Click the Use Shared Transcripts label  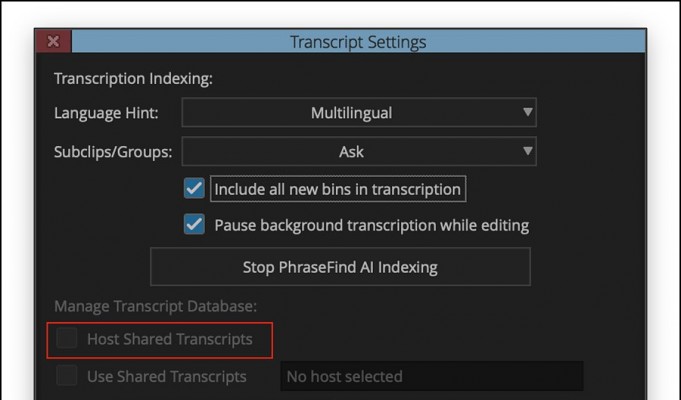(x=166, y=377)
